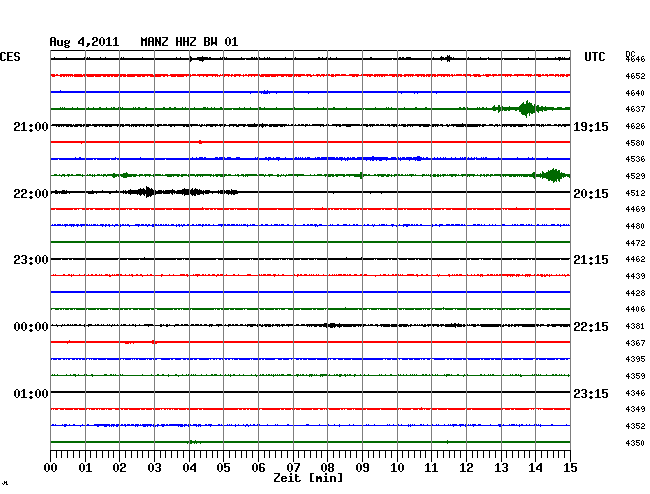Screen dimensions: 650x494
Task: Click the 'Zeit [min]' axis title
Action: click(x=308, y=479)
